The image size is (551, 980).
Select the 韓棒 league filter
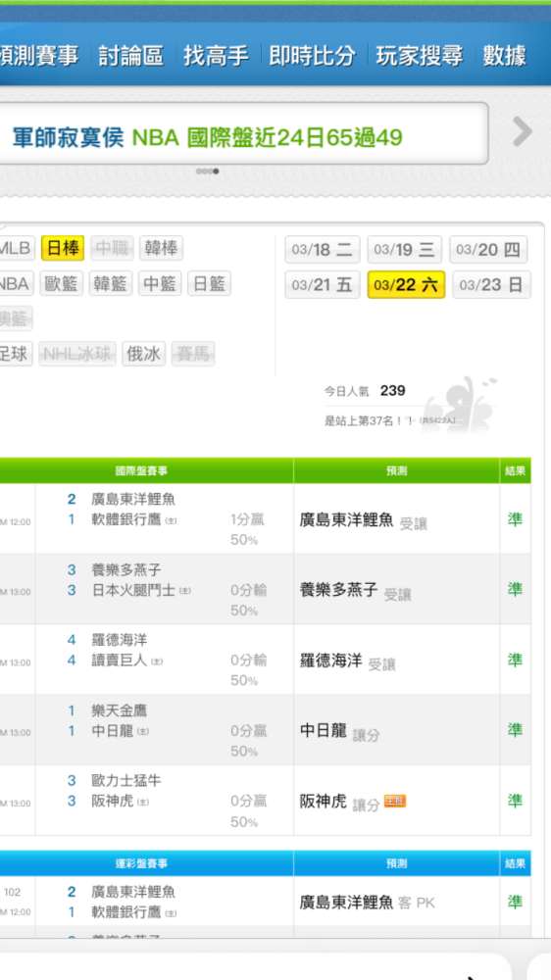tap(161, 249)
